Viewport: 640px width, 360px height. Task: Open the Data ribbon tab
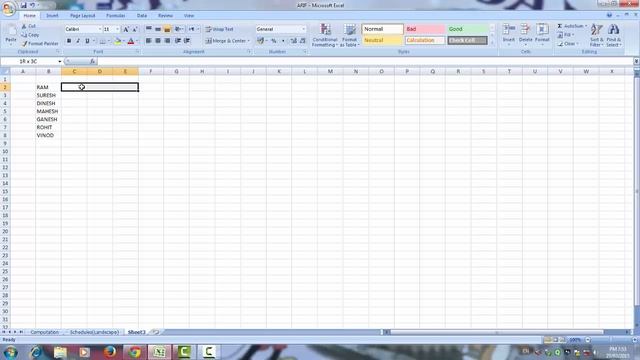(x=142, y=16)
